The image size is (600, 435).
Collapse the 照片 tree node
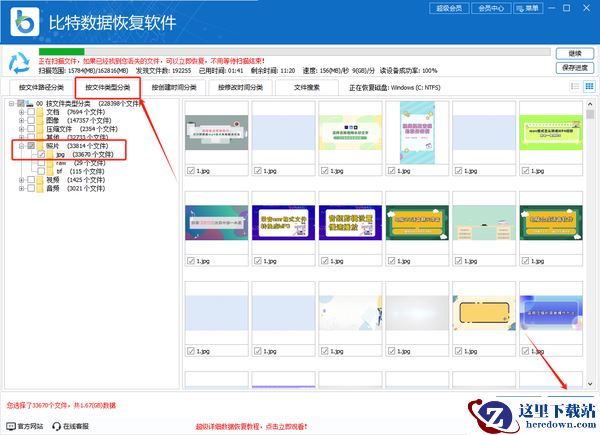[x=21, y=146]
